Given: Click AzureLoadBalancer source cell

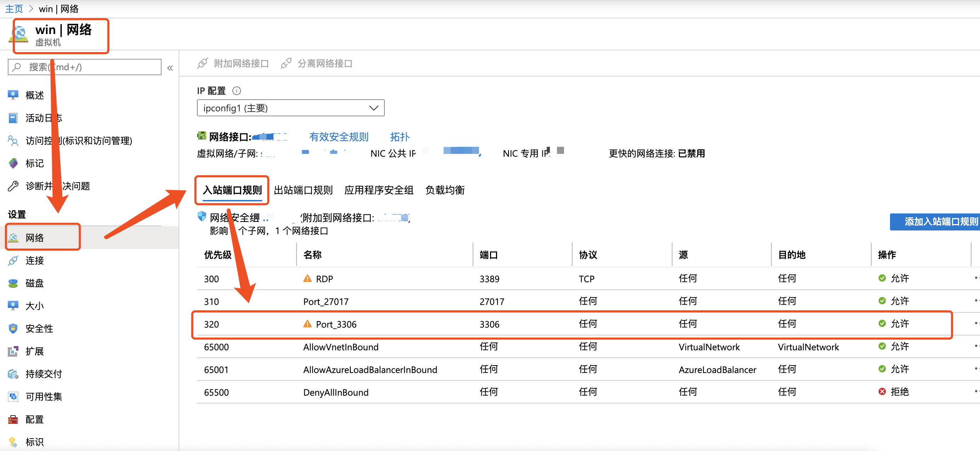Looking at the screenshot, I should click(717, 369).
